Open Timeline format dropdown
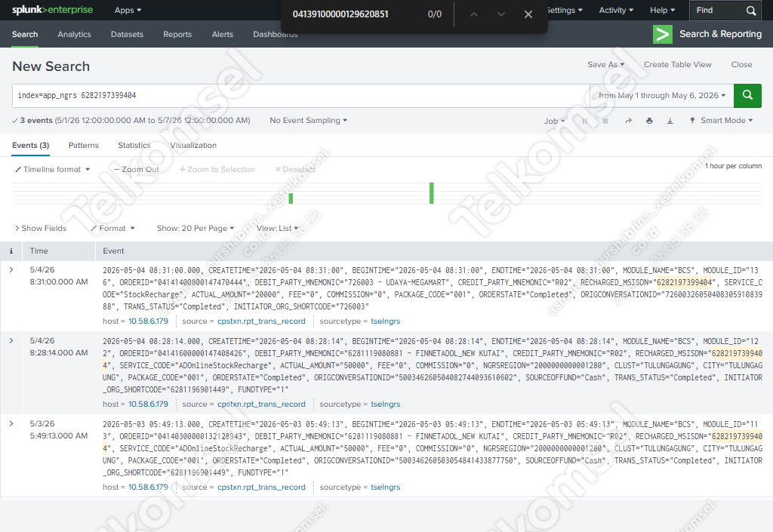This screenshot has height=532, width=773. coord(52,170)
